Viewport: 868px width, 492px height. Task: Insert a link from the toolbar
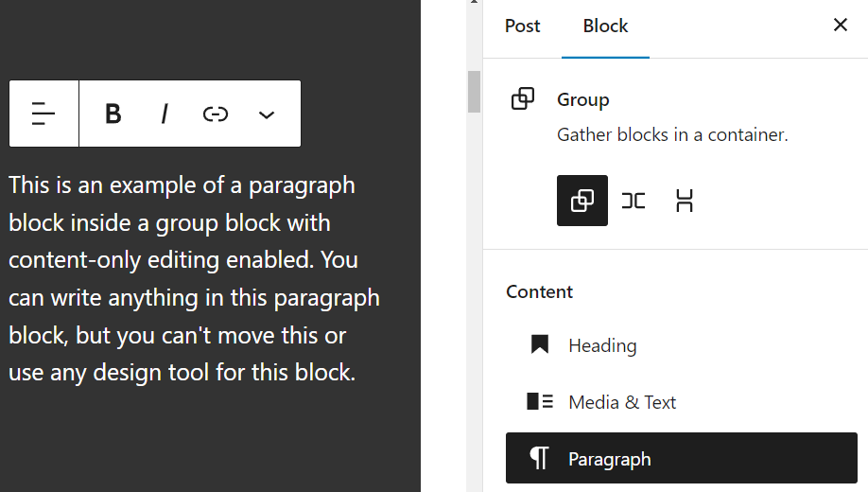[216, 114]
